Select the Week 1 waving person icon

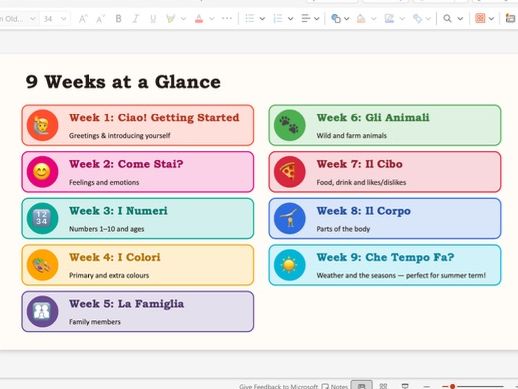[x=42, y=125]
